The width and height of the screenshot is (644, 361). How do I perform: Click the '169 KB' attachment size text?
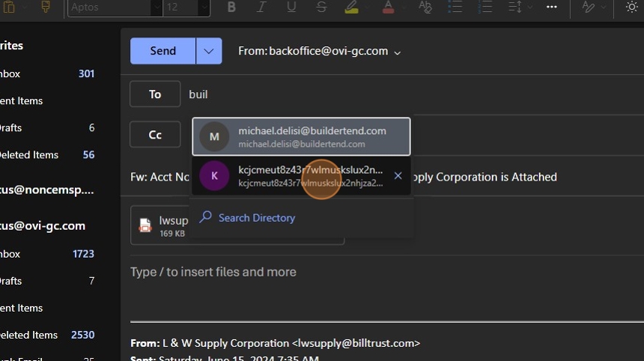(172, 234)
